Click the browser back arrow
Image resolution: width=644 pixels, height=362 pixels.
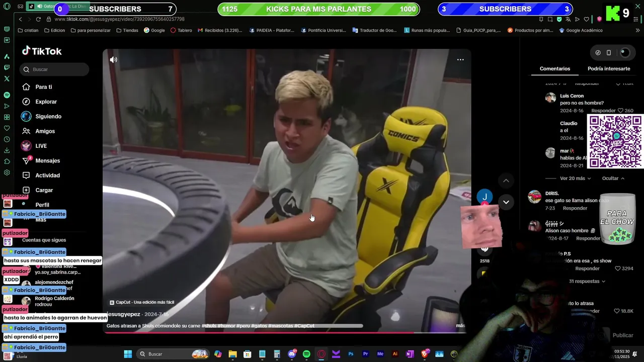pos(20,19)
